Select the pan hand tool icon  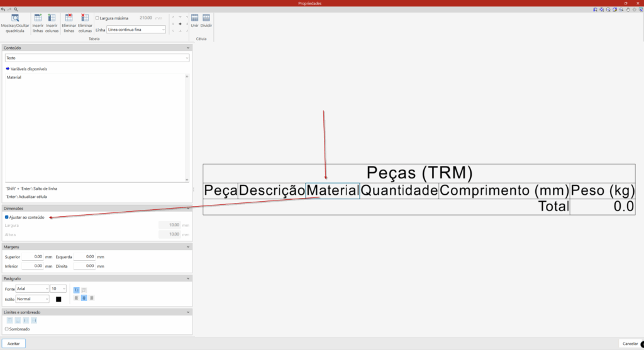626,10
